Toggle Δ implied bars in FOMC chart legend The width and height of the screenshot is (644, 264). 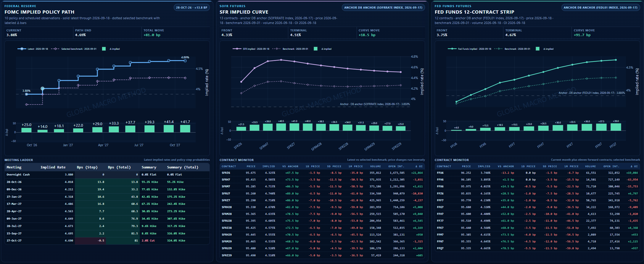(104, 49)
